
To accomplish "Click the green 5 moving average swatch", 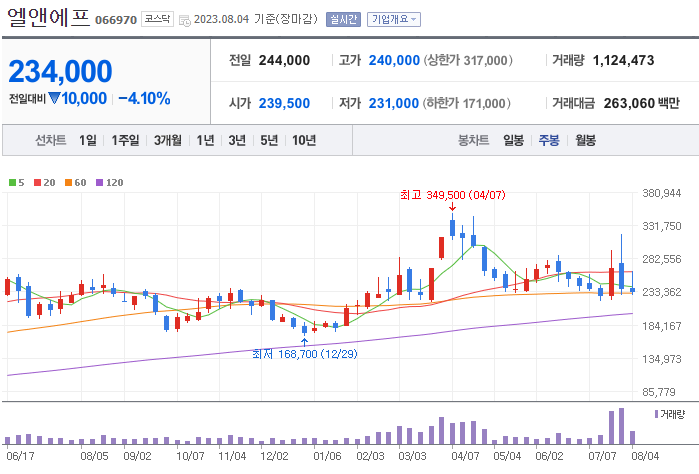I will (12, 182).
